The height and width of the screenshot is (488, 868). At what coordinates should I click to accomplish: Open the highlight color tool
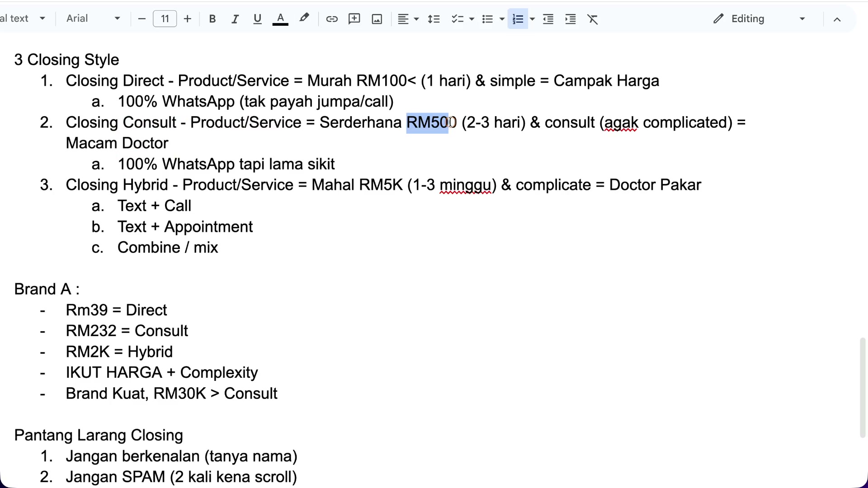pyautogui.click(x=304, y=19)
